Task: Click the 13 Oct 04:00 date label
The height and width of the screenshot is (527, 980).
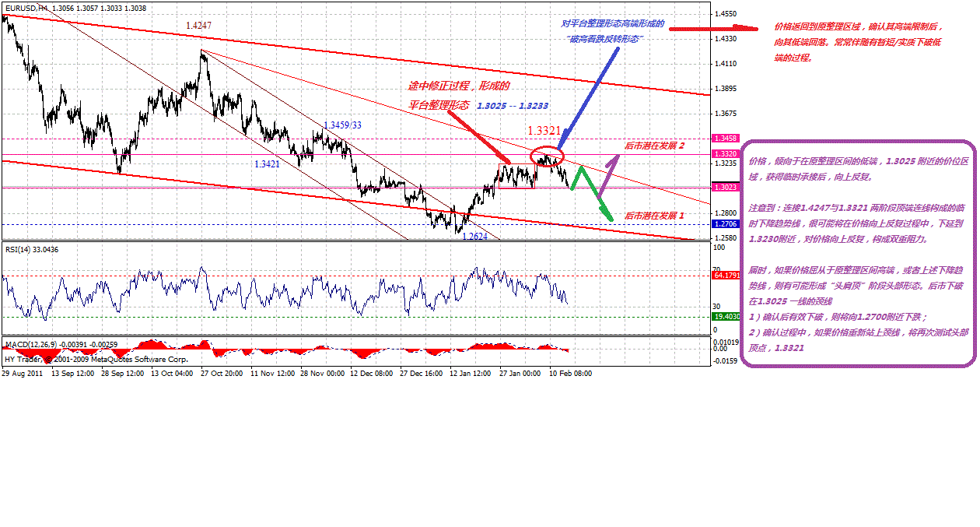Action: coord(173,374)
